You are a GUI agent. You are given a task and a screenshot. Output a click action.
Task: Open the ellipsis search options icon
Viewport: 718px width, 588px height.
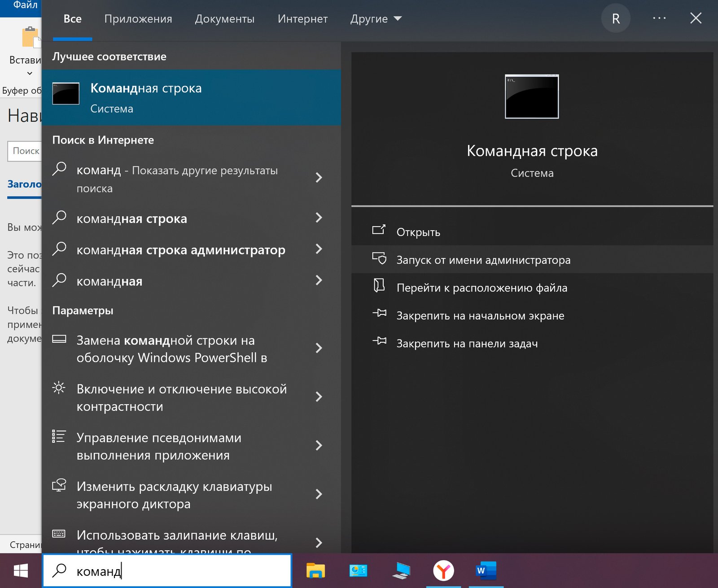[x=659, y=18]
